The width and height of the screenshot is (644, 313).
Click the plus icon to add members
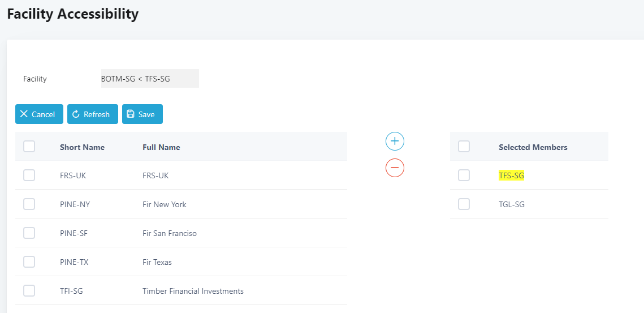(x=395, y=141)
